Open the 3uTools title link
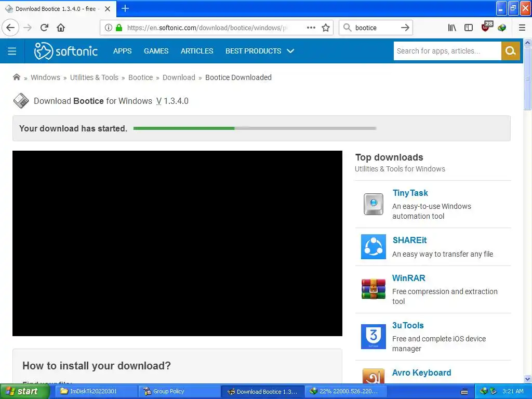 (408, 325)
